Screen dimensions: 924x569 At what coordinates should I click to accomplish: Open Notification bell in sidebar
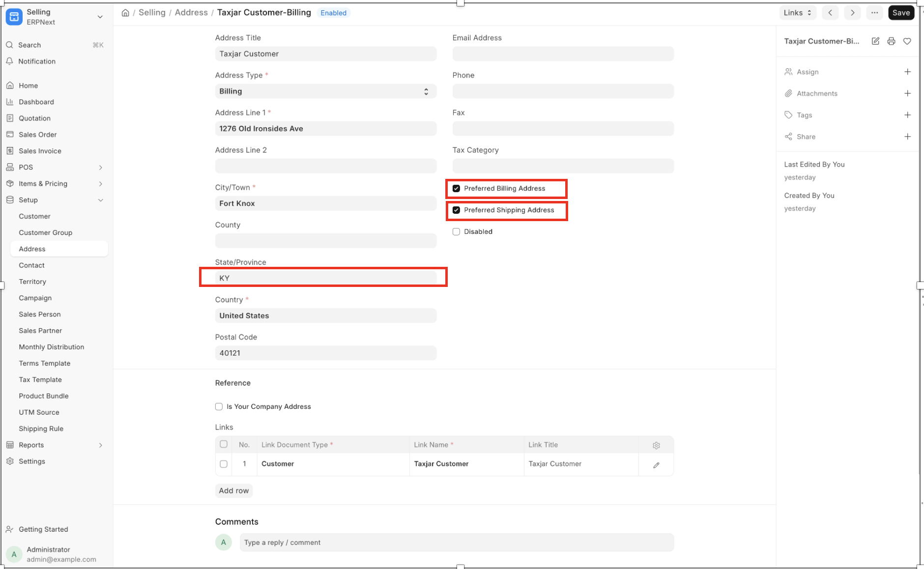pos(9,61)
